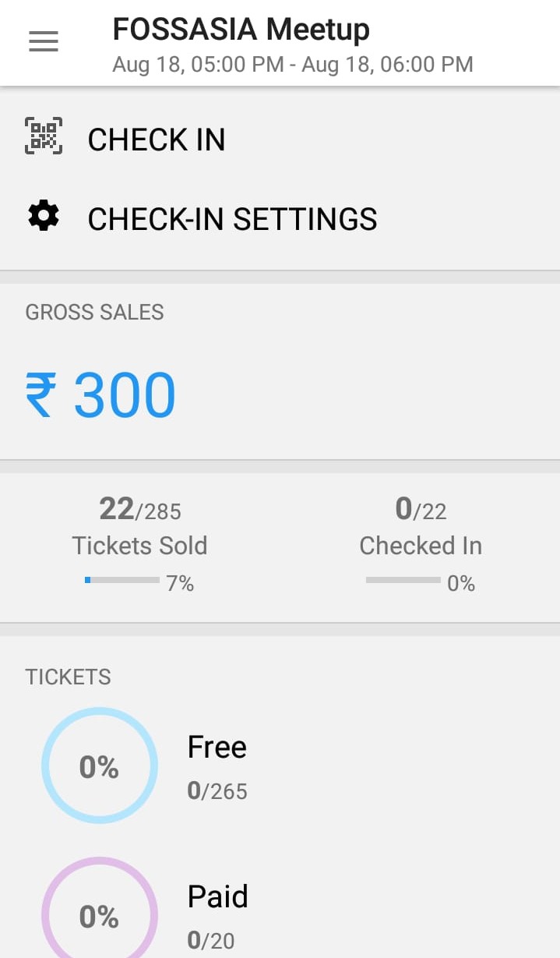This screenshot has height=958, width=560.
Task: Click the Checked In progress bar
Action: point(403,580)
